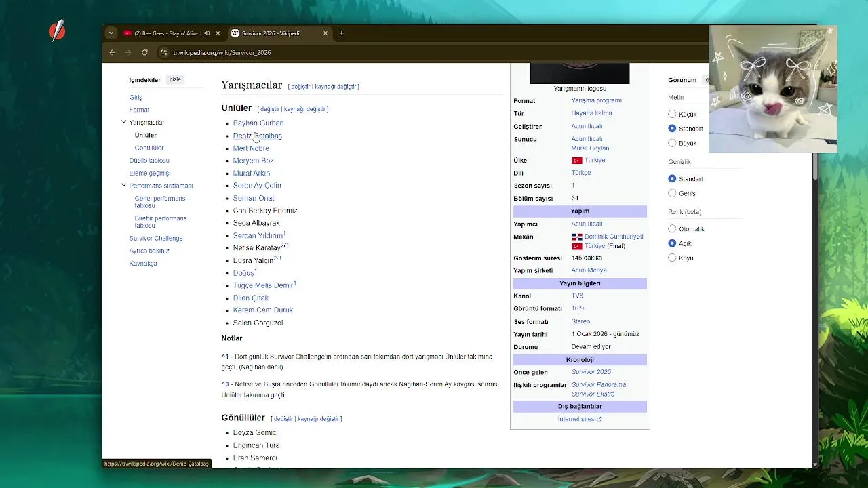The height and width of the screenshot is (488, 868).
Task: Mute the Bee Gees tab audio icon
Action: click(x=207, y=33)
